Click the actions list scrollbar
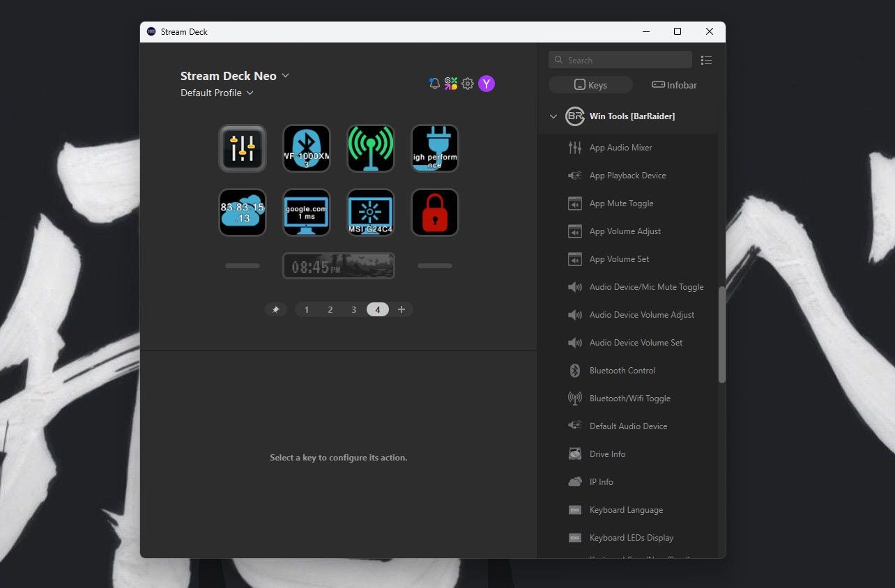 (x=722, y=334)
